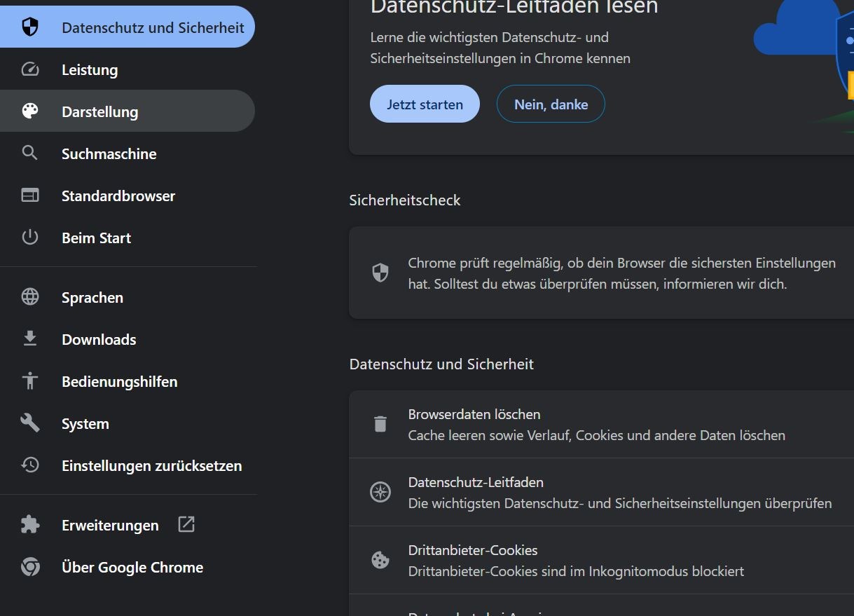Click the magnifier icon beside Suchmaschine

(x=30, y=153)
